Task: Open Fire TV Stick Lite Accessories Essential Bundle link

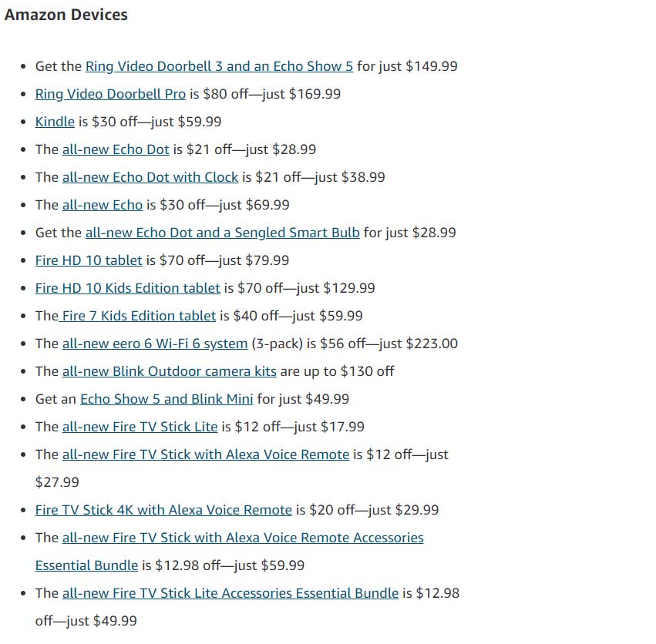Action: tap(230, 593)
